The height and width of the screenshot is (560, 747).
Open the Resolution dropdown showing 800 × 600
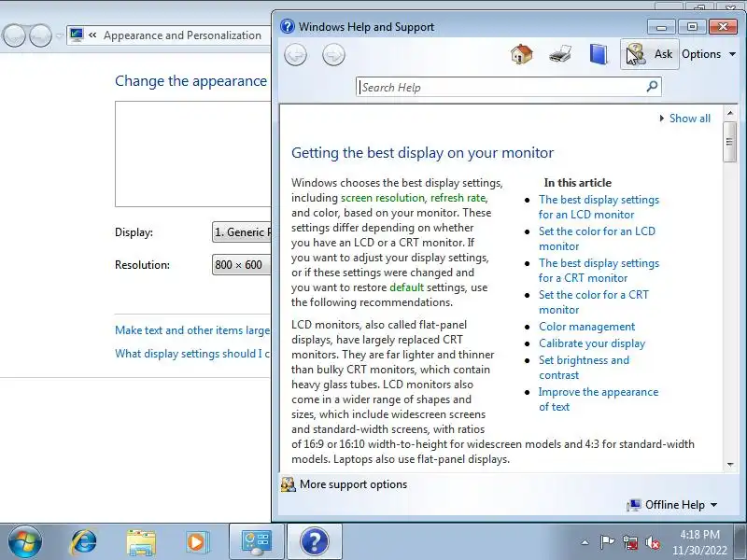coord(242,265)
